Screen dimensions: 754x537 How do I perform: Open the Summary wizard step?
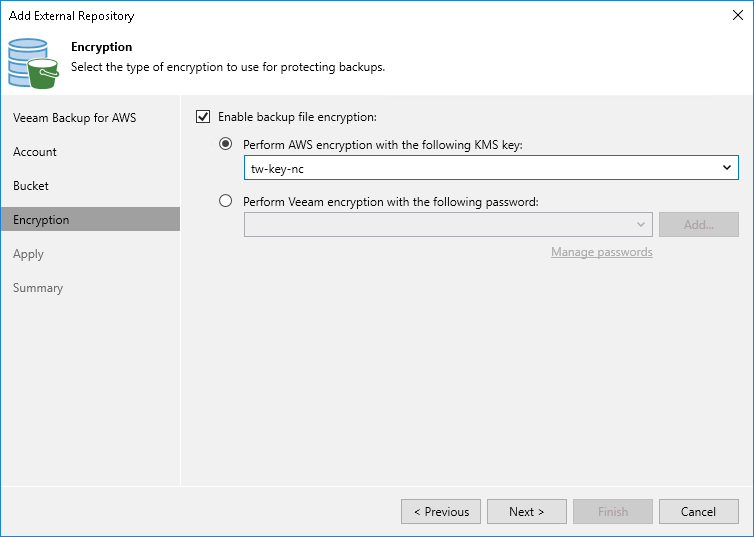(38, 288)
